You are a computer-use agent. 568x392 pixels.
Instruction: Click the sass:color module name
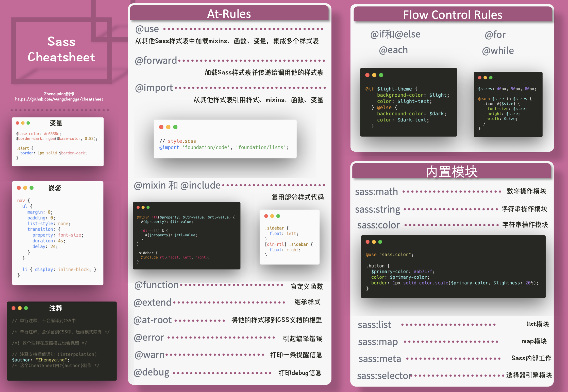click(x=378, y=225)
